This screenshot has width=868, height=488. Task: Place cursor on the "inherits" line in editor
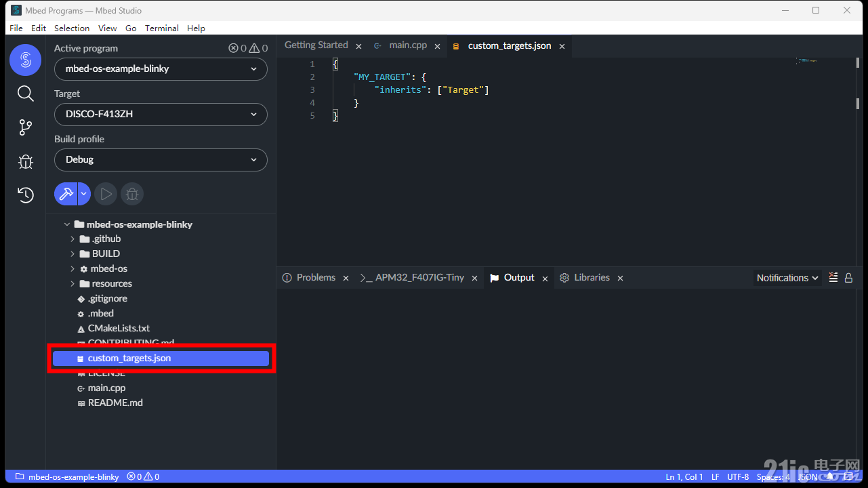pyautogui.click(x=432, y=89)
